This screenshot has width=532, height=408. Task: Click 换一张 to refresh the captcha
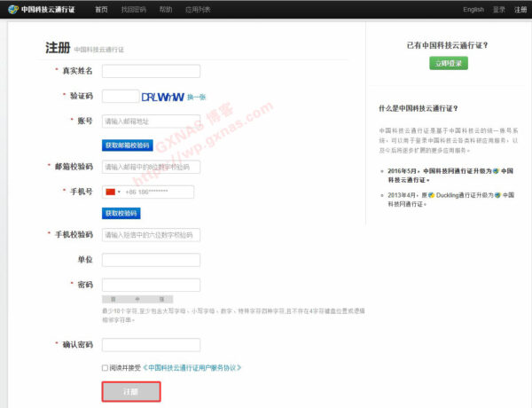[196, 97]
